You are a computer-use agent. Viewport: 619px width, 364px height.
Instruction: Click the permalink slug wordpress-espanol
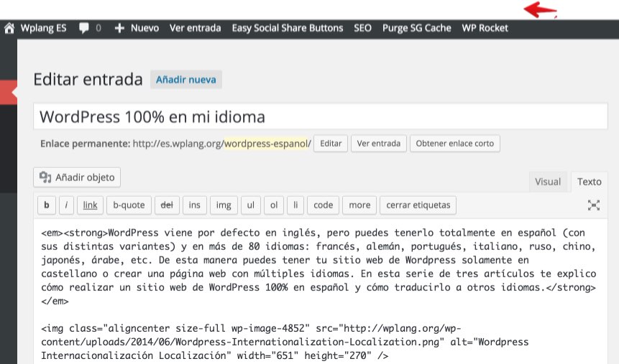(266, 144)
